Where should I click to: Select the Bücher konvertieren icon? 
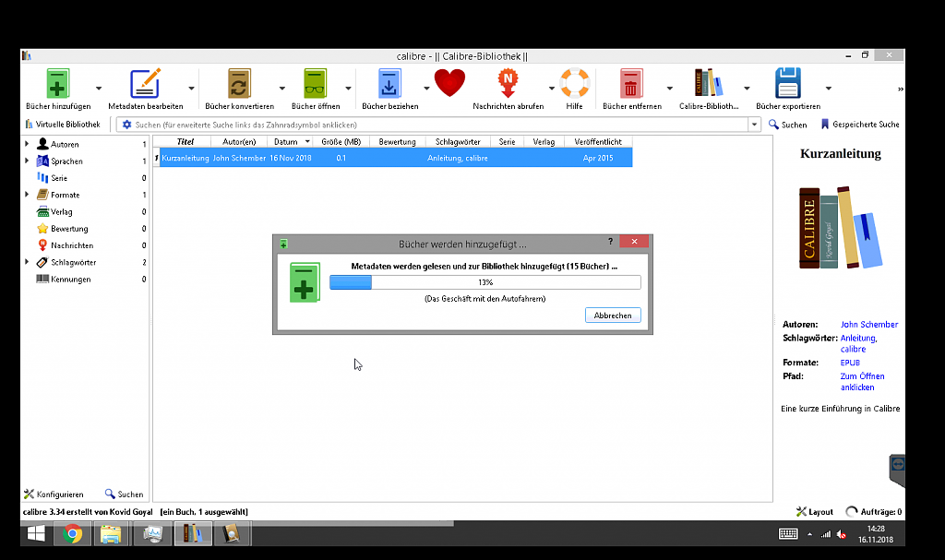[239, 83]
